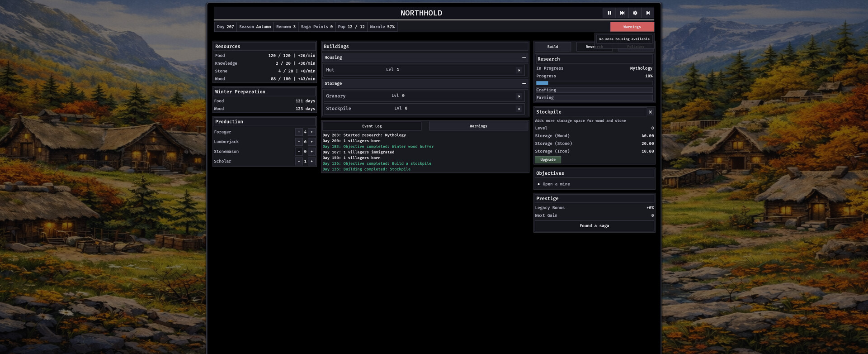Add a Forager with the plus button
This screenshot has height=354, width=868.
coord(311,132)
